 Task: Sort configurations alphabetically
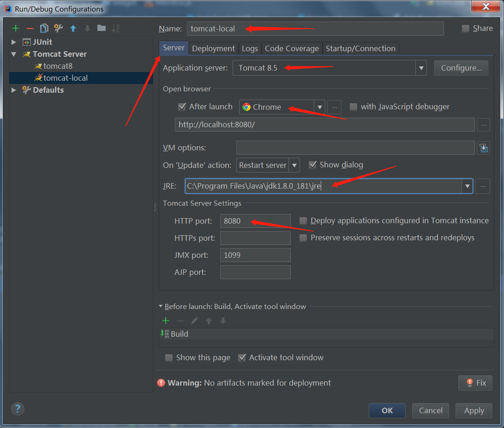click(116, 28)
